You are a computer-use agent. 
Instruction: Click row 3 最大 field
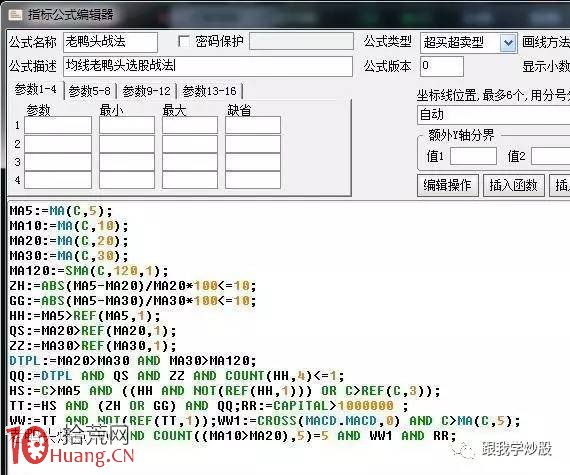(x=190, y=162)
